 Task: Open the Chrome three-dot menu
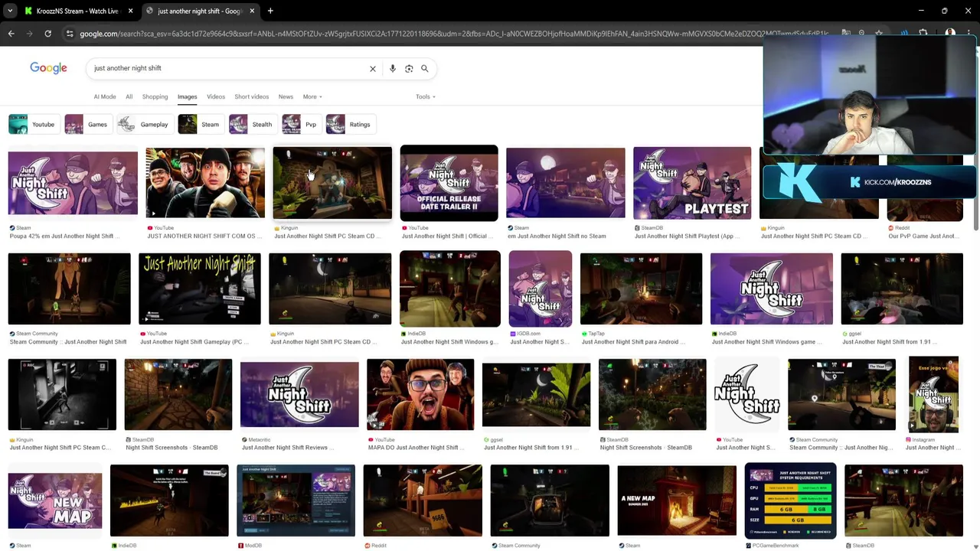(x=969, y=34)
